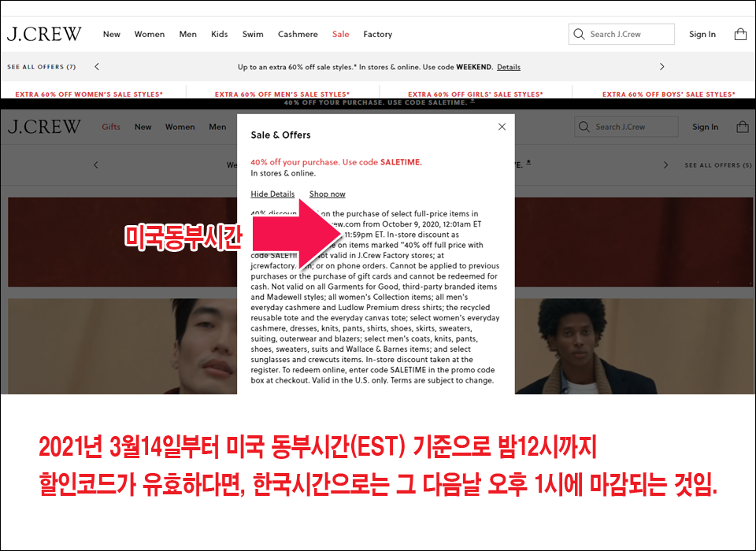Click the magnifier icon in top search box

pos(579,34)
